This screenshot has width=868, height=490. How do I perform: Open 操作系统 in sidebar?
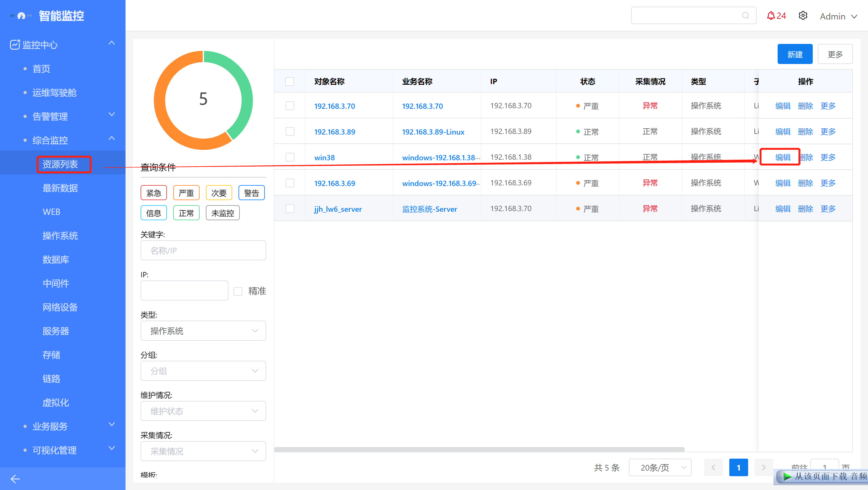click(60, 236)
